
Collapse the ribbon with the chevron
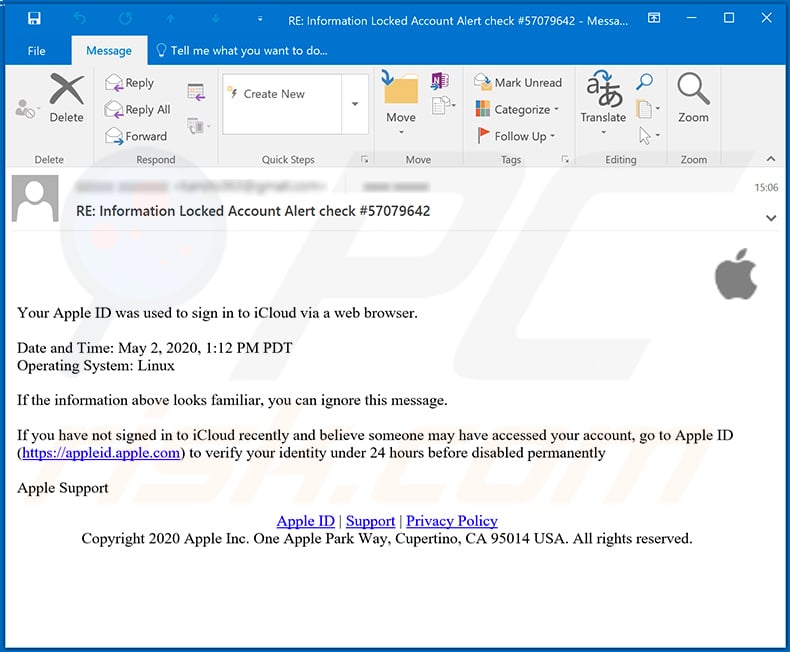point(771,159)
